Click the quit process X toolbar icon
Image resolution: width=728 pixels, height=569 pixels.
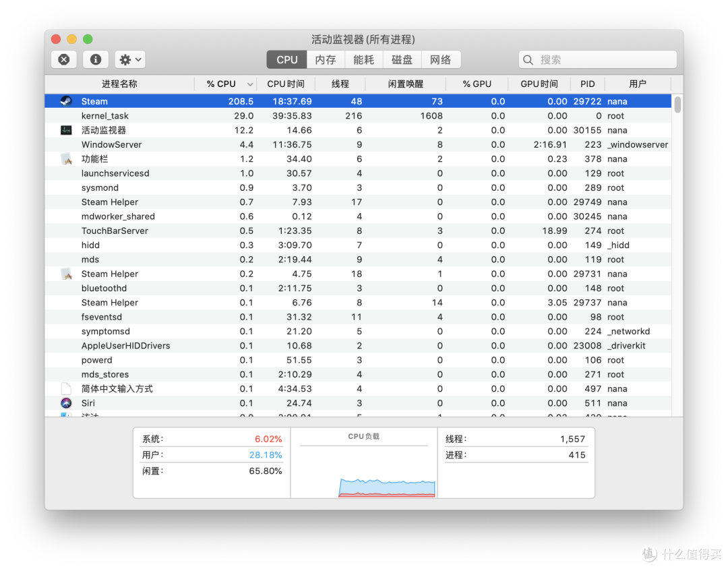pyautogui.click(x=64, y=59)
